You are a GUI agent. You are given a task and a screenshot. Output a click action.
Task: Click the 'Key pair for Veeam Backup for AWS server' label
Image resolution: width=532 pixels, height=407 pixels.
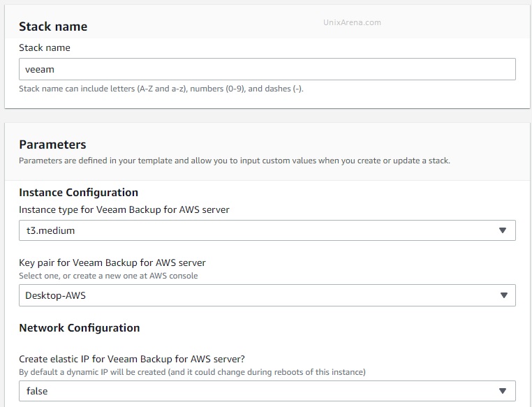tap(112, 262)
